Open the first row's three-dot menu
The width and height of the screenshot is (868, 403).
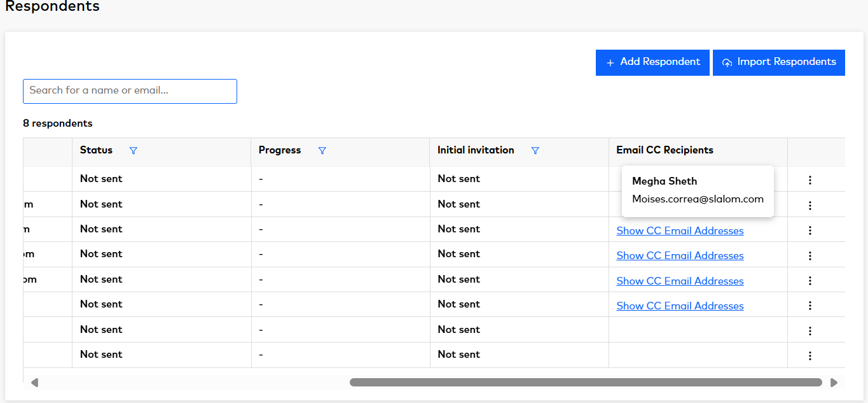[x=809, y=180]
